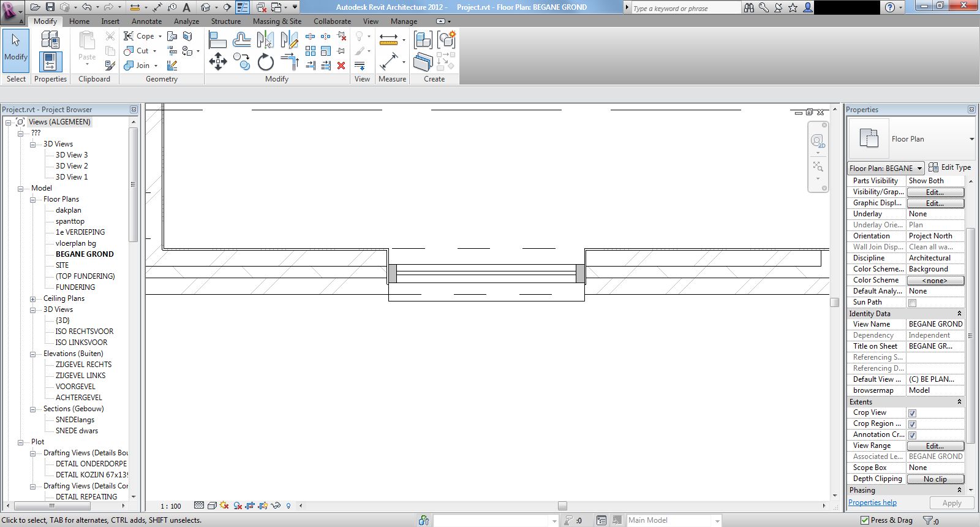The image size is (980, 527).
Task: Collapse the Identity Data section
Action: pos(959,314)
